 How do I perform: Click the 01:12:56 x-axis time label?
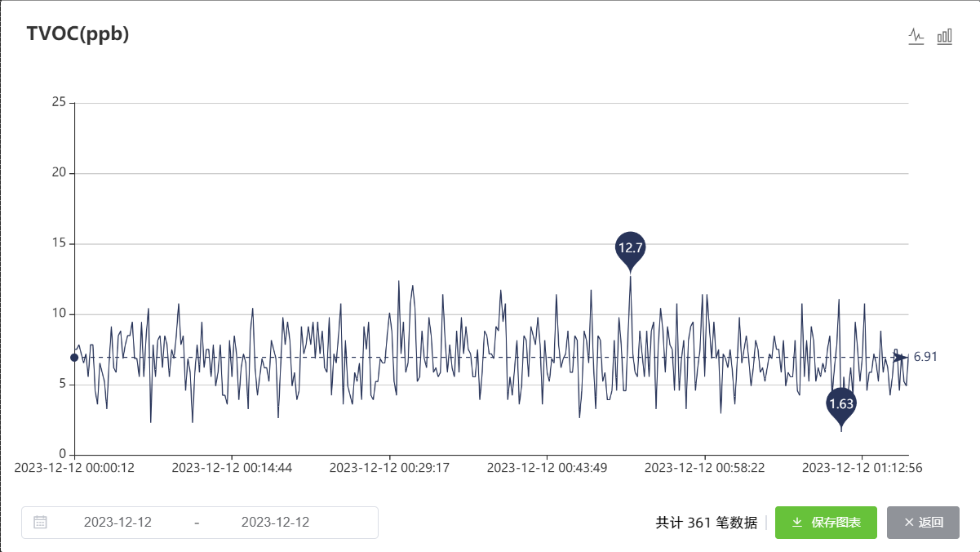click(x=862, y=468)
